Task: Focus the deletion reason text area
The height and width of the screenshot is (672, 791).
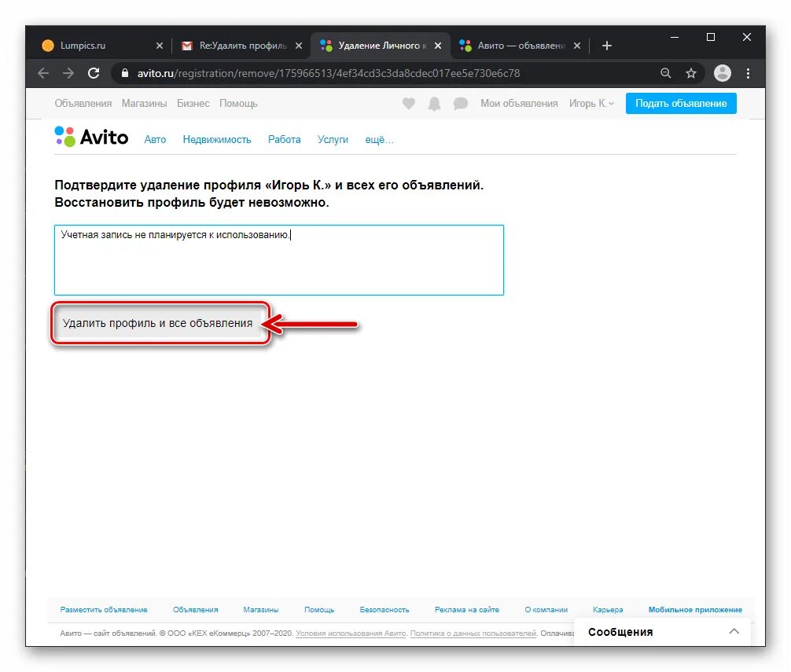Action: [x=279, y=260]
